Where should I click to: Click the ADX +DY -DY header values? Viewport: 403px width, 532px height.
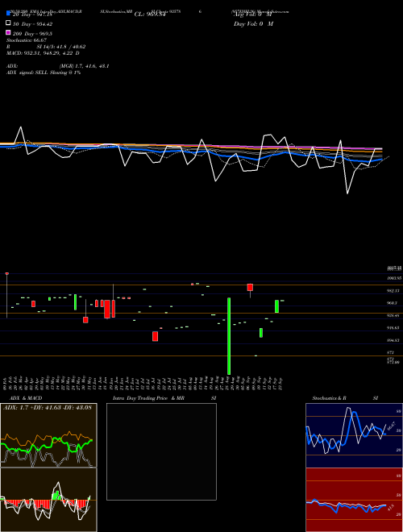tap(48, 407)
